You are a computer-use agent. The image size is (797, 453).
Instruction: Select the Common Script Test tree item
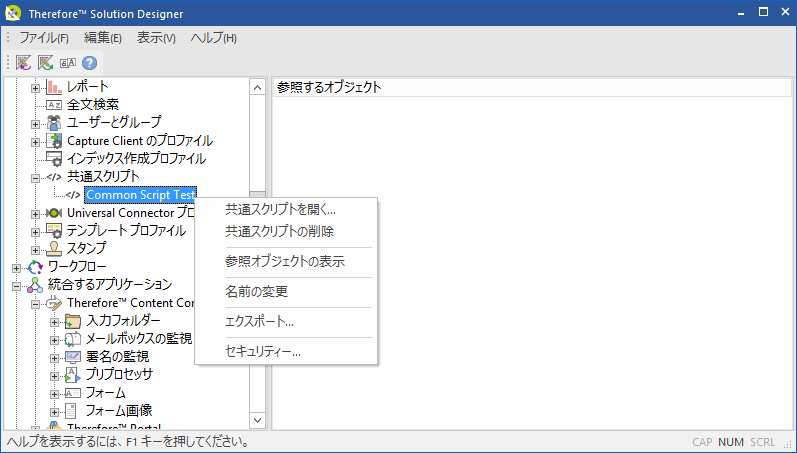141,195
